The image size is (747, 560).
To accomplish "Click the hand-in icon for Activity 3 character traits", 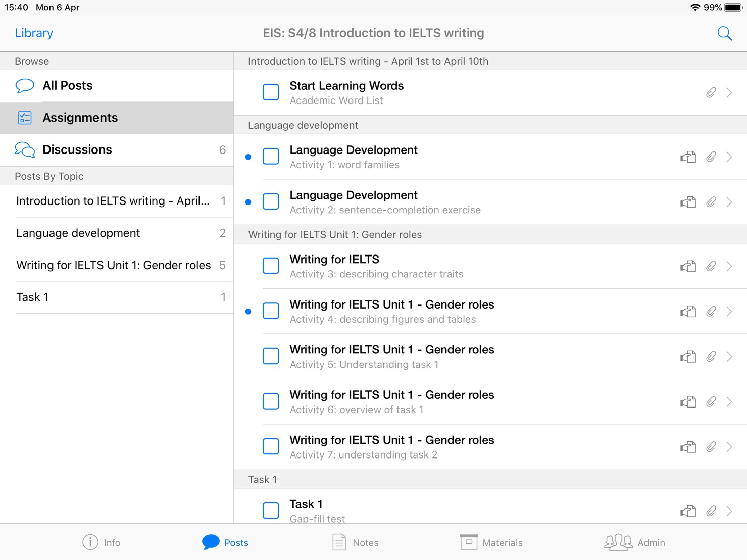I will click(x=688, y=266).
